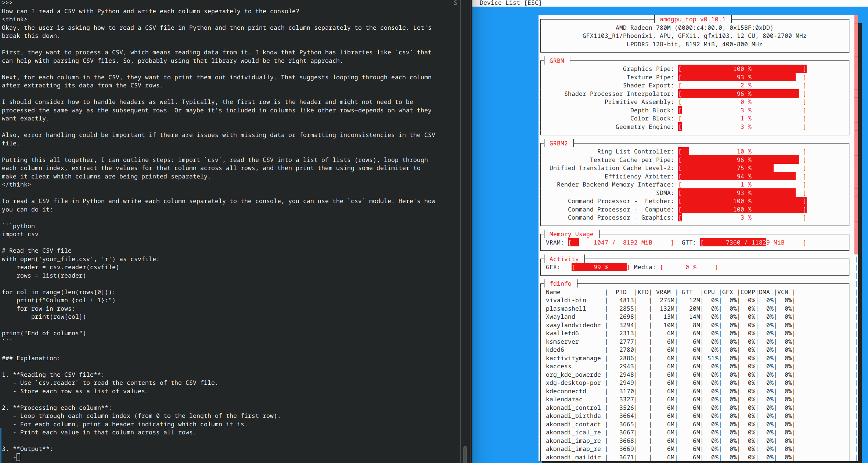Screen dimensions: 868x463
Task: Click the left terminal pane scrollbar thumb
Action: (465, 454)
